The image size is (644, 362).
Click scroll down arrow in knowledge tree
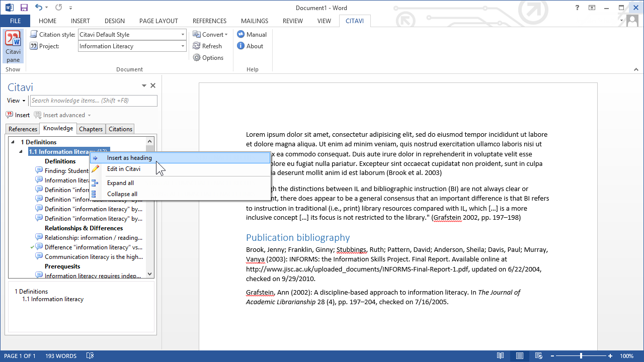[149, 274]
